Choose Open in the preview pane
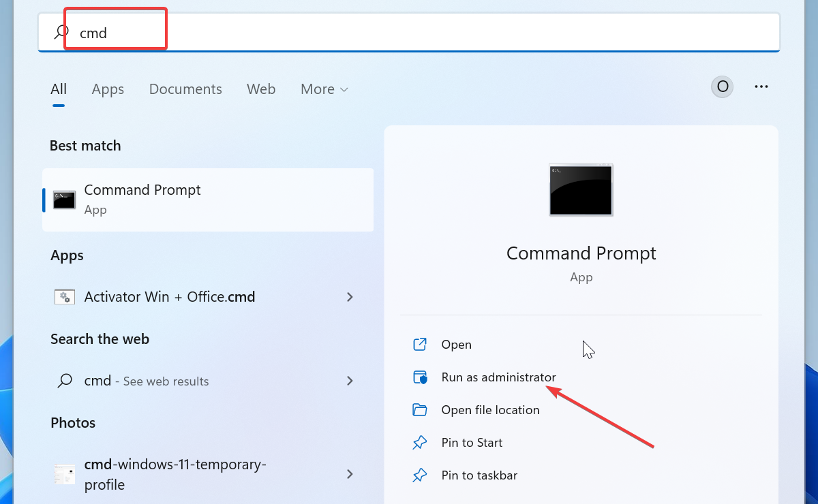This screenshot has width=818, height=504. (457, 345)
